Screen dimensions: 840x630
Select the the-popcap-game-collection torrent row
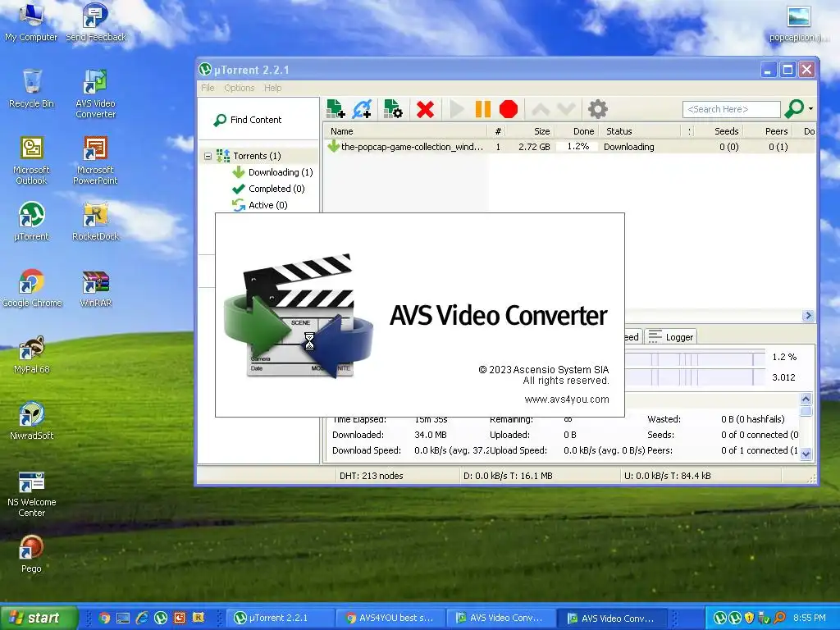(x=569, y=147)
